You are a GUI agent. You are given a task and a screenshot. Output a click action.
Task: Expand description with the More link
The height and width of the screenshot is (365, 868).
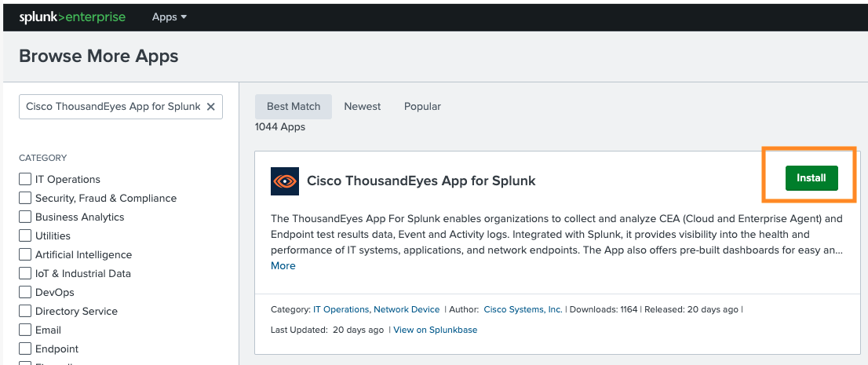tap(283, 266)
